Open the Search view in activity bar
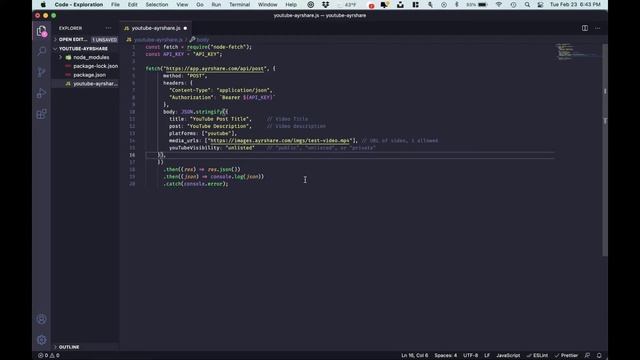The width and height of the screenshot is (640, 360). pyautogui.click(x=41, y=51)
